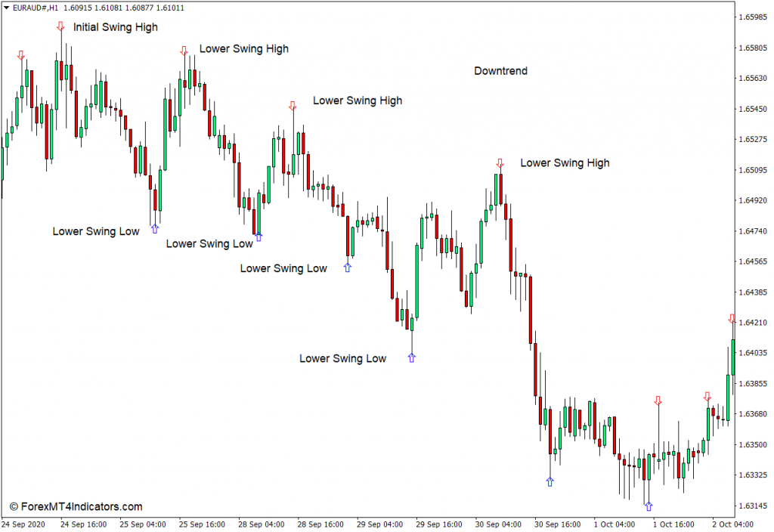Select the 'Initial Swing High' text label
Screen dimensions: 774x532
pyautogui.click(x=116, y=27)
